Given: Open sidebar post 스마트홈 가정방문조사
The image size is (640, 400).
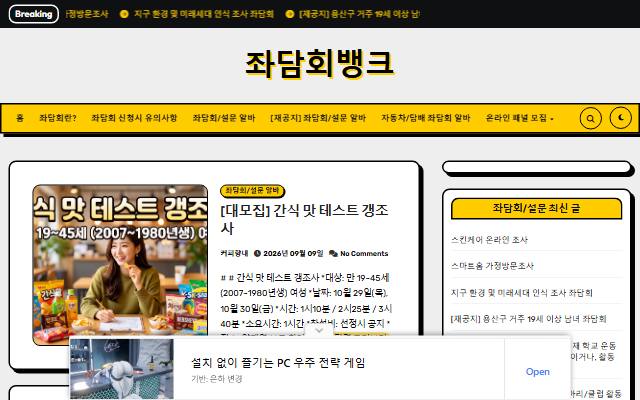Looking at the screenshot, I should 492,266.
